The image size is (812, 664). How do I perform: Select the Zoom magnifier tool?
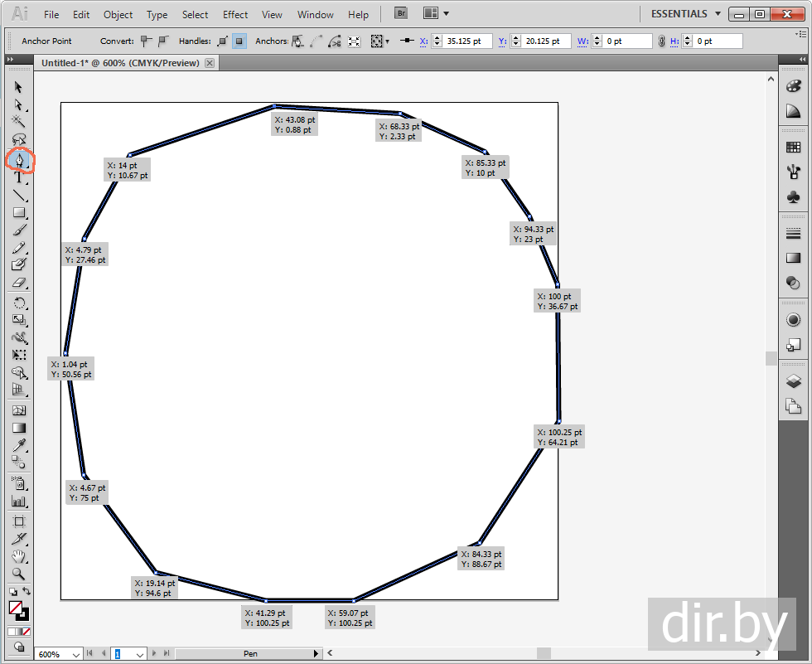(18, 574)
